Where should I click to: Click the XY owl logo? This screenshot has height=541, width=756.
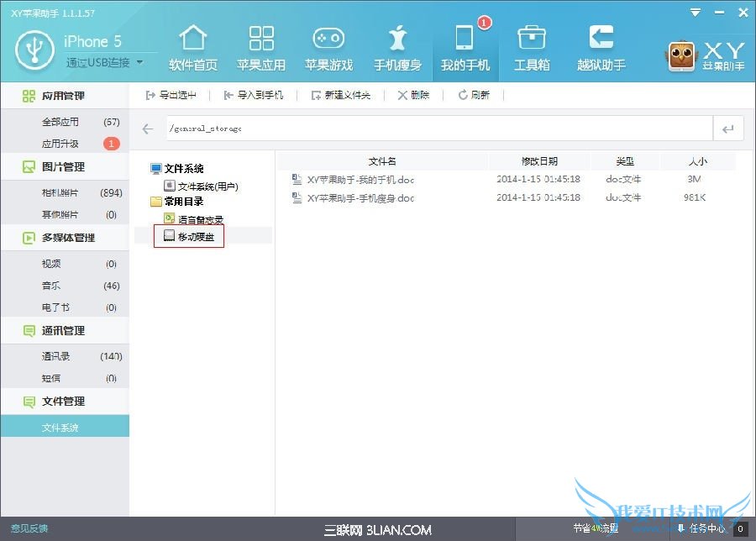[x=682, y=55]
